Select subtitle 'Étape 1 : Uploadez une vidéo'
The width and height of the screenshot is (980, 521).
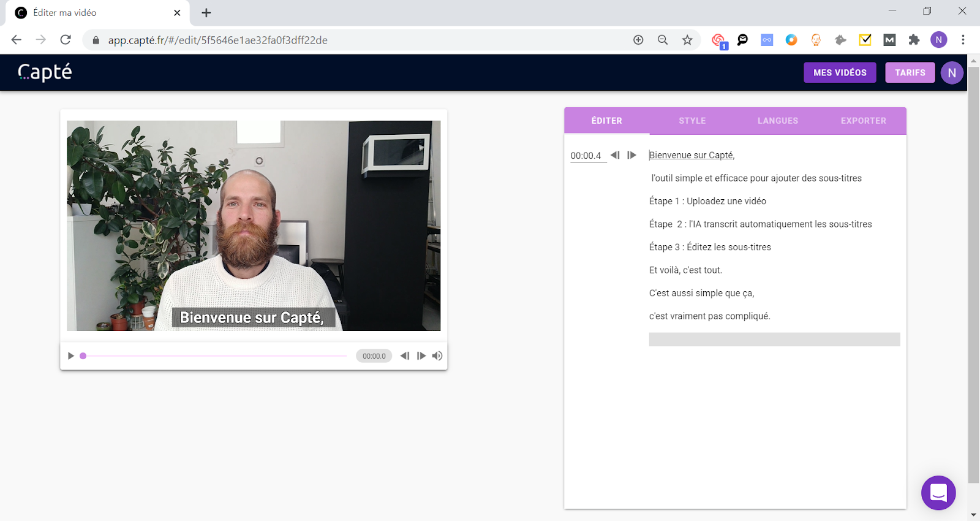click(x=707, y=201)
